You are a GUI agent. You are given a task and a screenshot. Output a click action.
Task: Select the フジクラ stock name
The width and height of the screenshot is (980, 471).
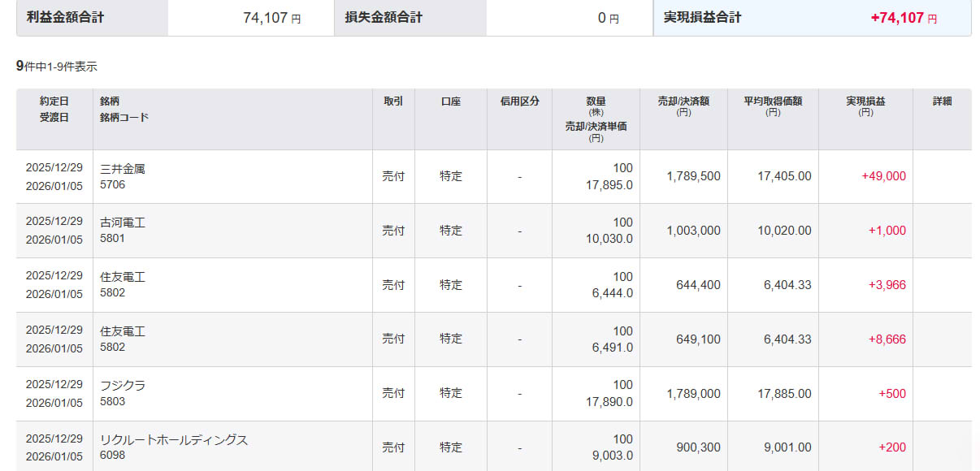coord(122,386)
